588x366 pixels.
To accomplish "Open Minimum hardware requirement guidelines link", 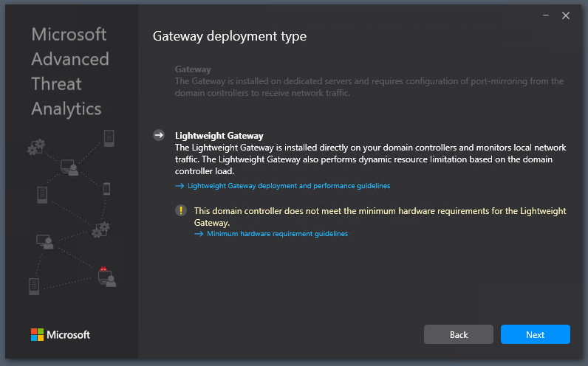I will (278, 234).
